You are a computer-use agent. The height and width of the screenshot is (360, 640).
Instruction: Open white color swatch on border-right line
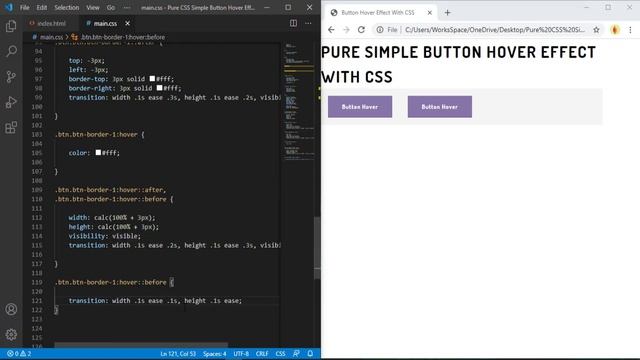[160, 88]
